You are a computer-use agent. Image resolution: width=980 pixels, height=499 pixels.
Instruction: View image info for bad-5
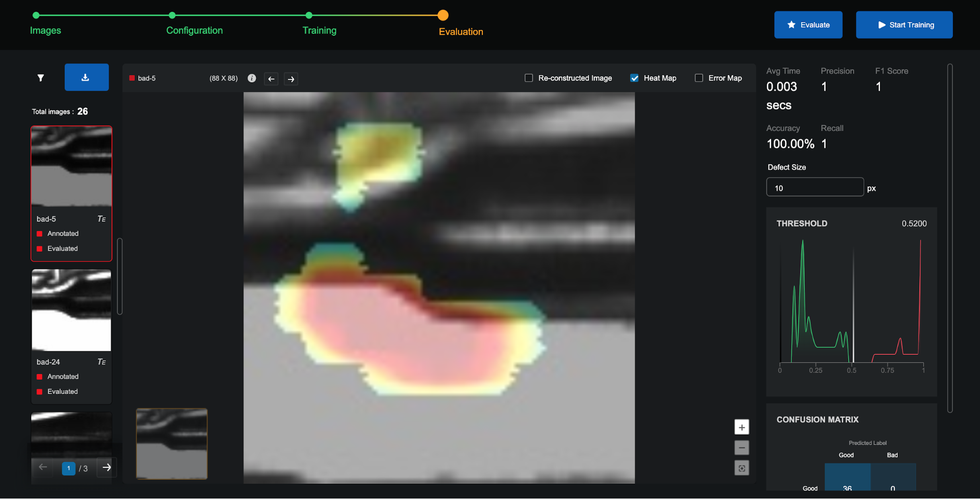tap(251, 78)
